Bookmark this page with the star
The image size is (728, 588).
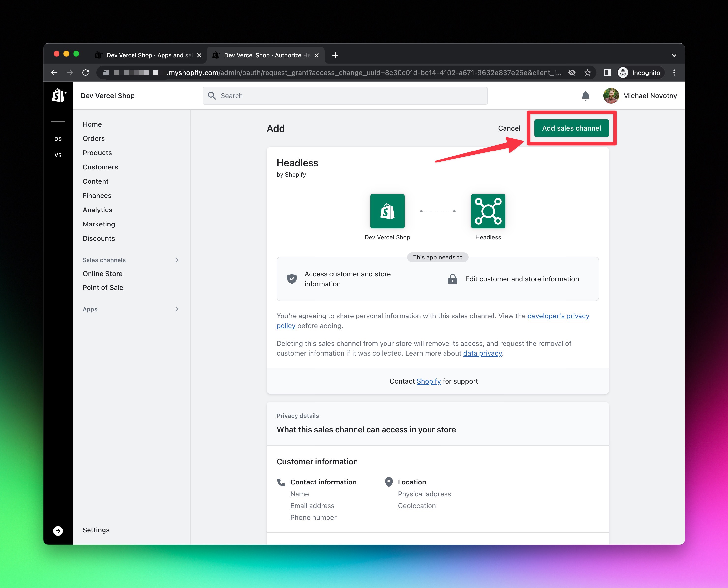[x=587, y=73]
